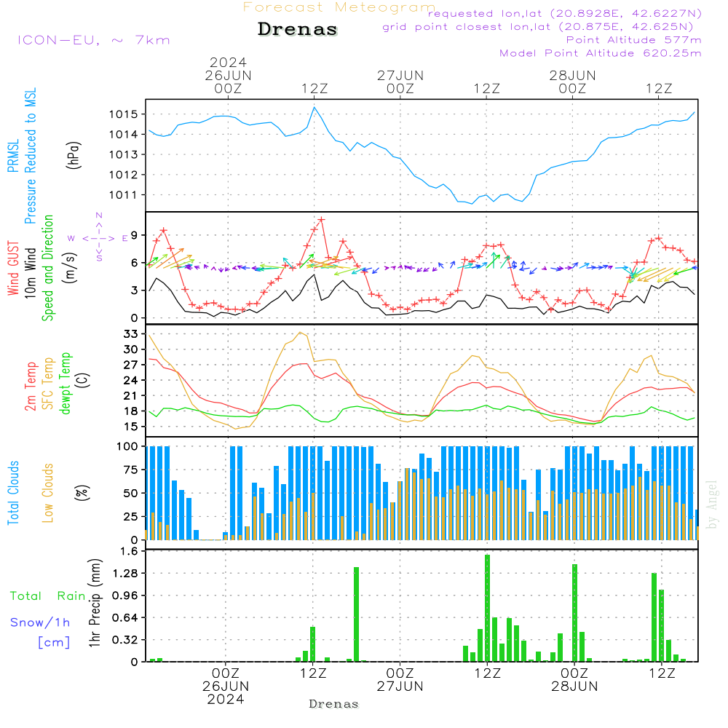Image resolution: width=728 pixels, height=728 pixels.
Task: Click the "[cm]" snow unit label
Action: tap(54, 643)
